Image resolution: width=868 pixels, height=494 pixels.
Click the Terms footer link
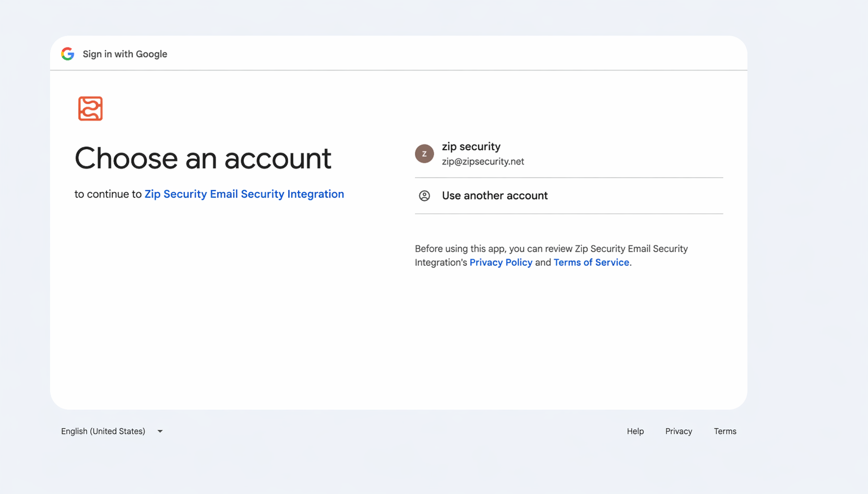coord(725,431)
